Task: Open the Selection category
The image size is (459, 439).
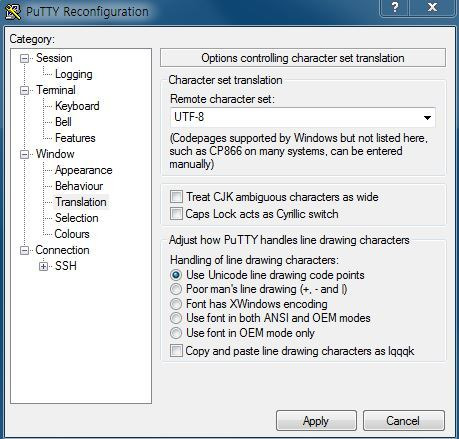Action: (x=77, y=218)
